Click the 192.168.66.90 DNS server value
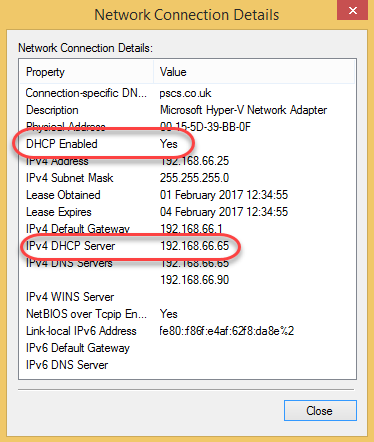 pyautogui.click(x=195, y=280)
